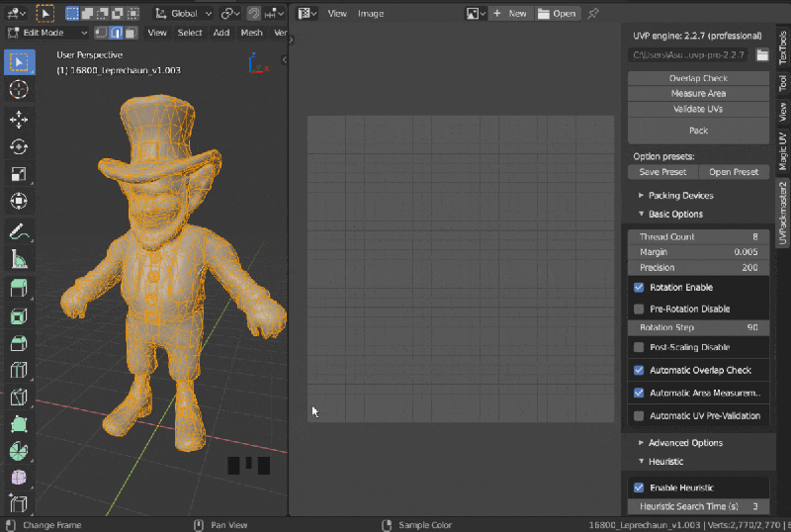Screen dimensions: 791x532
Task: Enable Post-Scaling Disable checkbox
Action: (x=639, y=347)
